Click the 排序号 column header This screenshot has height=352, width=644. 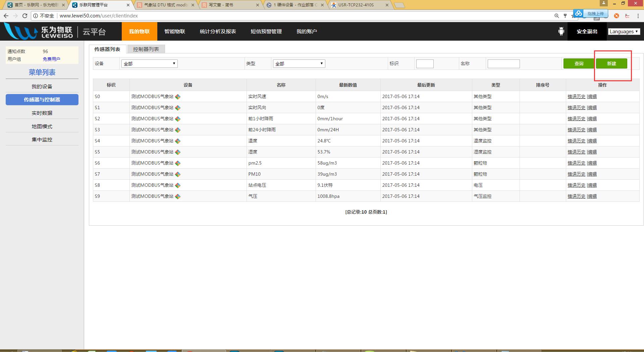click(x=543, y=85)
